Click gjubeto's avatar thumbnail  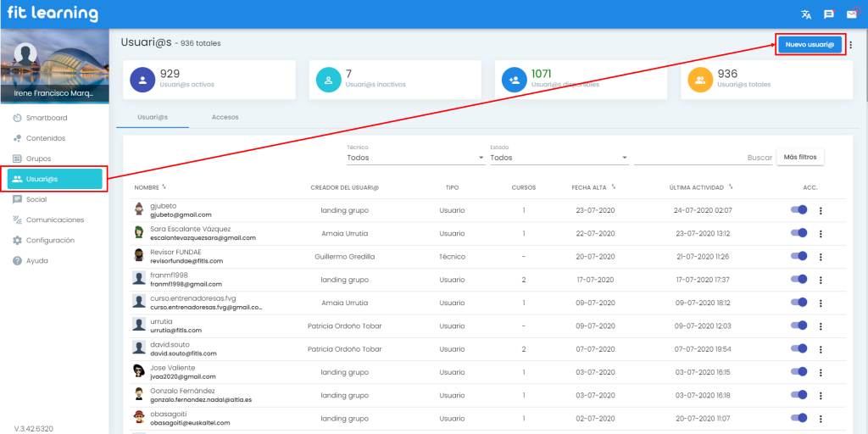click(x=139, y=209)
